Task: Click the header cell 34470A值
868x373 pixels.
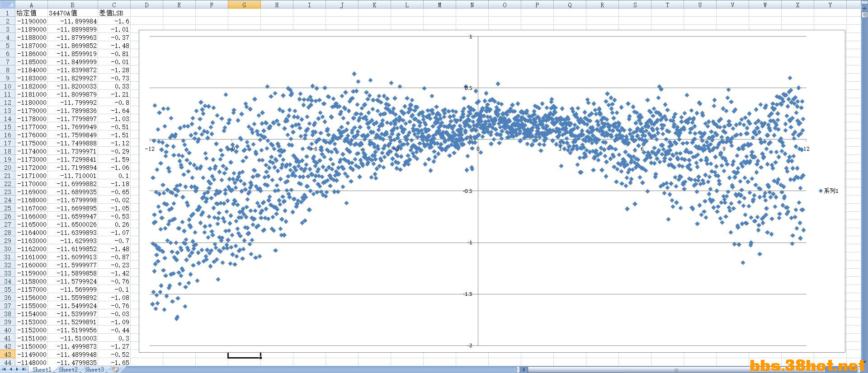Action: pyautogui.click(x=72, y=13)
